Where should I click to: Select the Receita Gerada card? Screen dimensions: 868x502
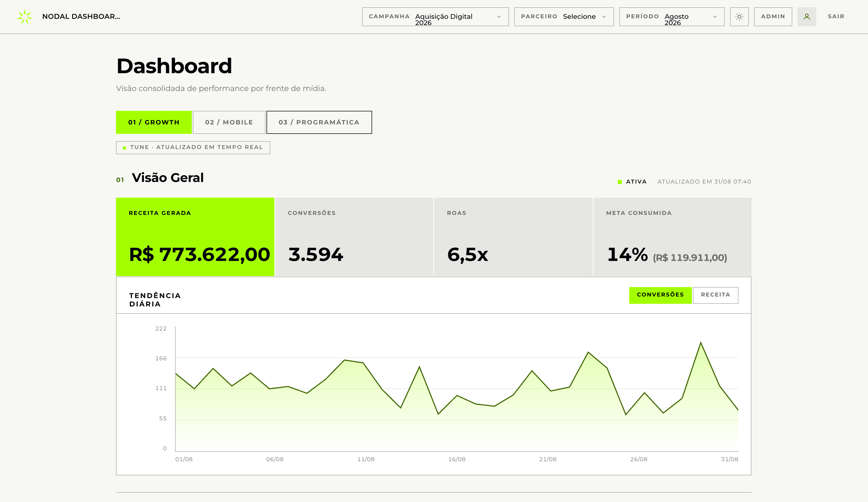(195, 237)
